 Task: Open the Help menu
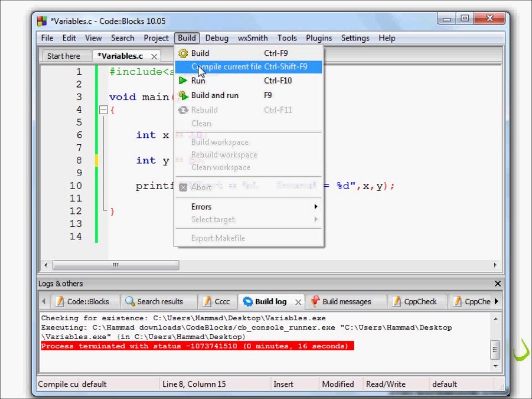[x=387, y=38]
